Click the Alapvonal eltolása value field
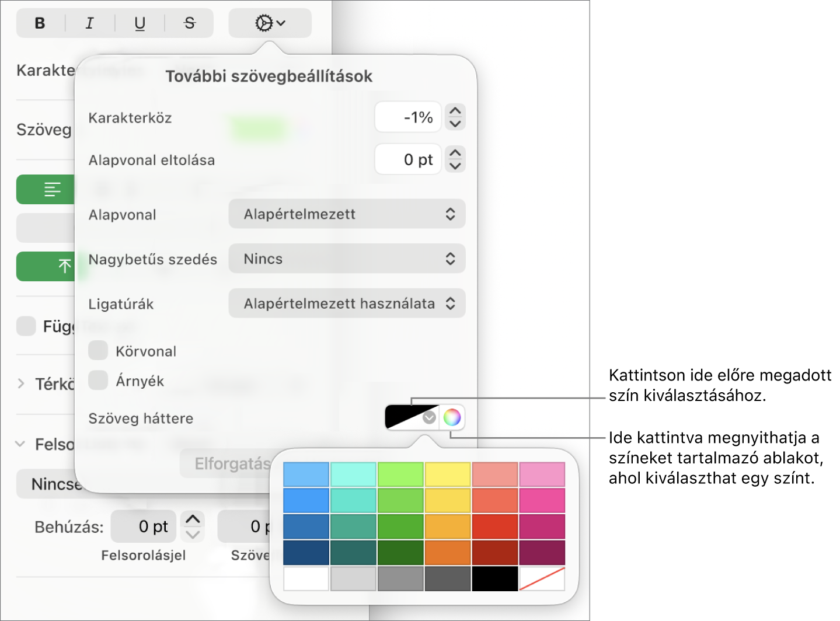Image resolution: width=840 pixels, height=621 pixels. (408, 159)
